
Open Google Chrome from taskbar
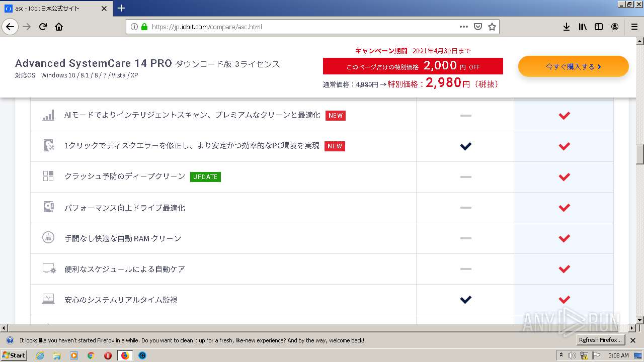[91, 355]
